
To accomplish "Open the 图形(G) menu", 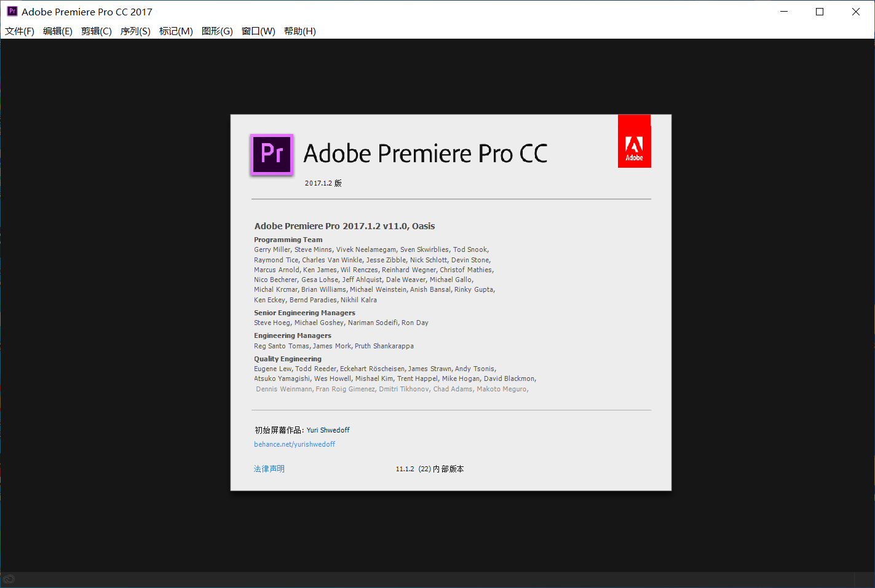I will click(217, 31).
